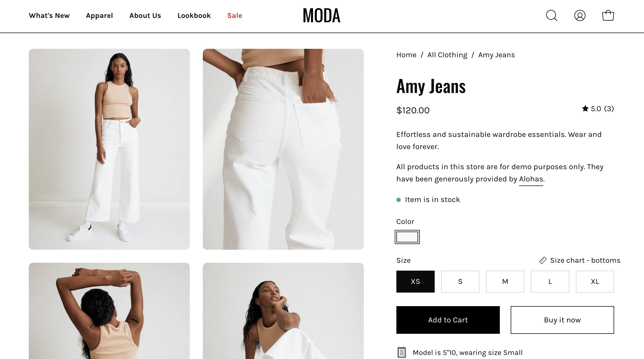Open the Apparel menu
This screenshot has height=359, width=644.
click(x=99, y=16)
